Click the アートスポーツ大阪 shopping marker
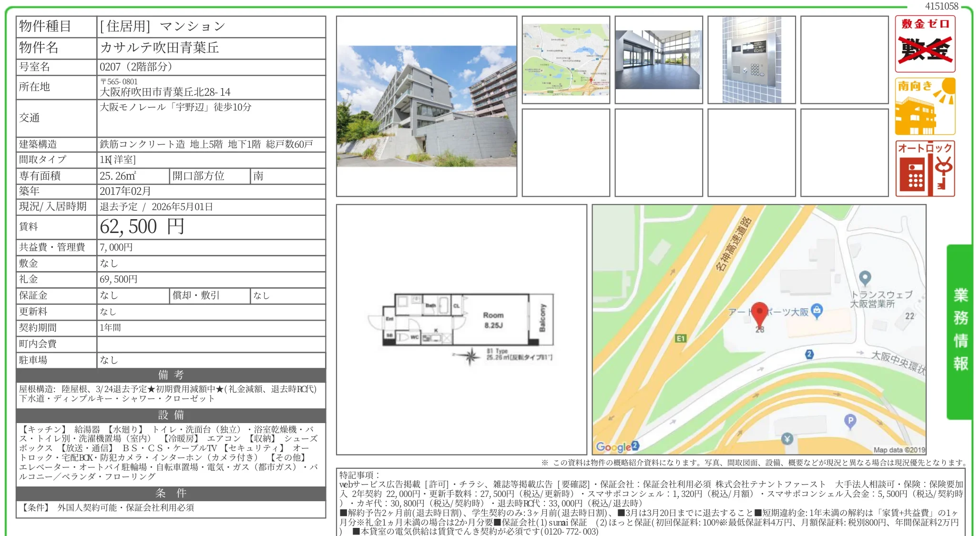Screen dimensions: 980x536 817,310
